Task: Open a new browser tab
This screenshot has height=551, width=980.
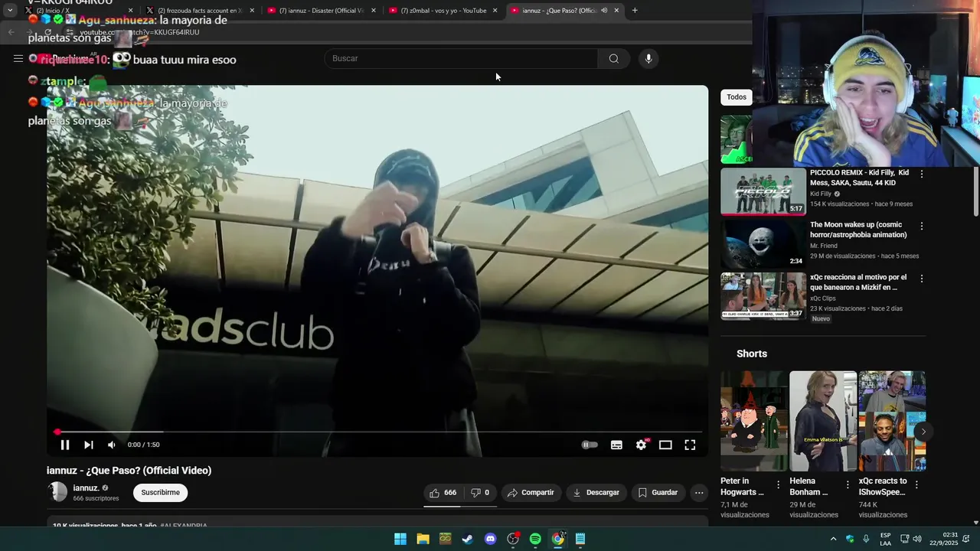Action: [635, 11]
